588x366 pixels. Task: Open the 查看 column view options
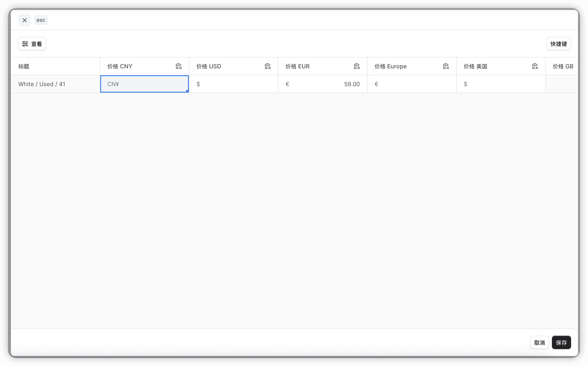click(x=32, y=44)
